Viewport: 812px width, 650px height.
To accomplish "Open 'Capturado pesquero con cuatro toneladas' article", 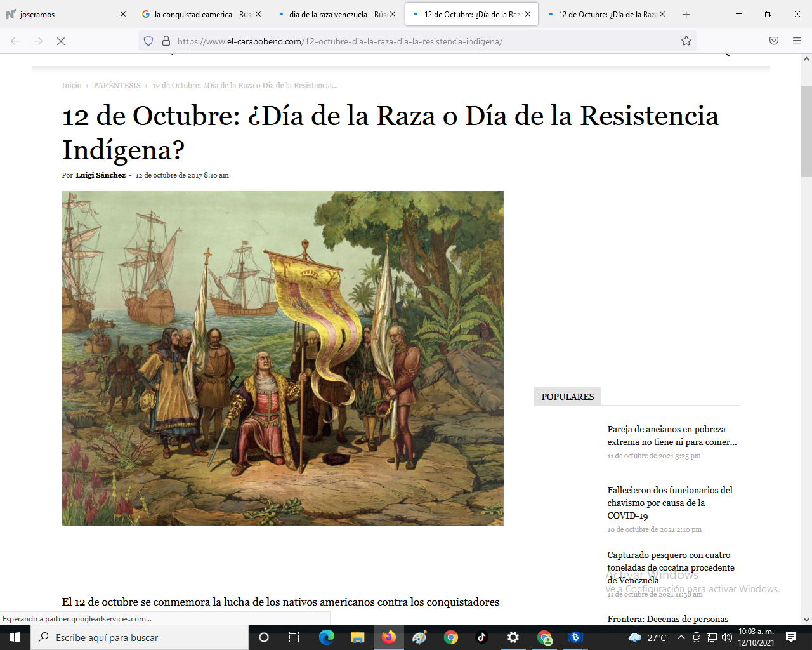I will coord(671,567).
